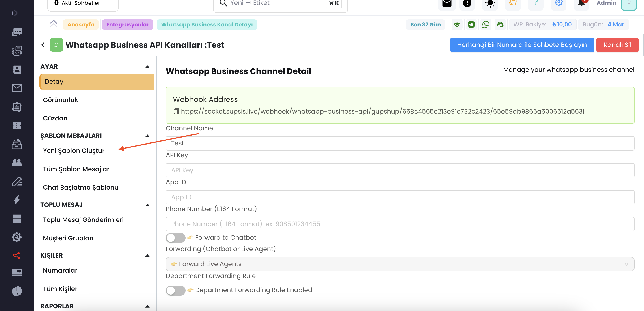Collapse the AYAR section
Screen dimensions: 644x311
point(147,67)
